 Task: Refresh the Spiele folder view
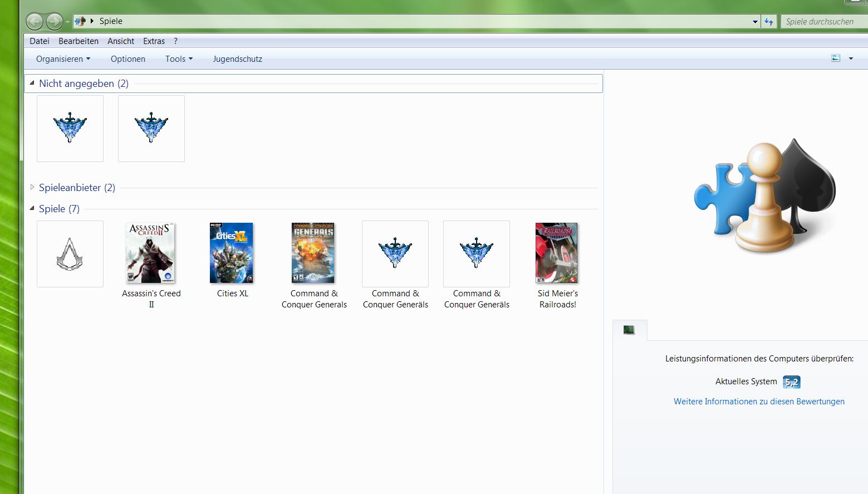pyautogui.click(x=769, y=22)
